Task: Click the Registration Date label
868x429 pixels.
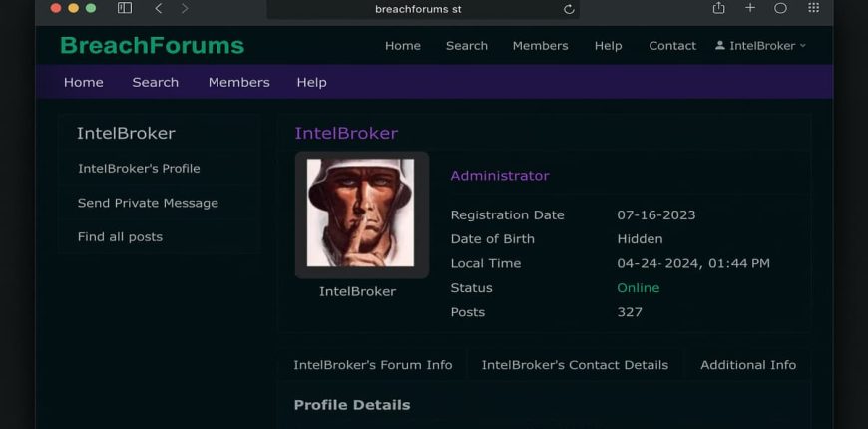Action: click(507, 215)
